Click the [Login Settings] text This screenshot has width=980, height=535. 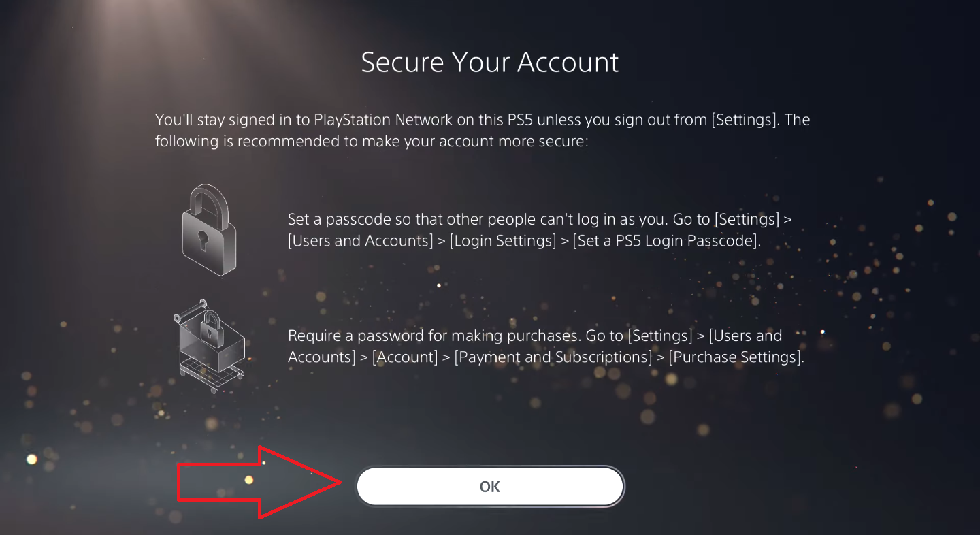[503, 241]
